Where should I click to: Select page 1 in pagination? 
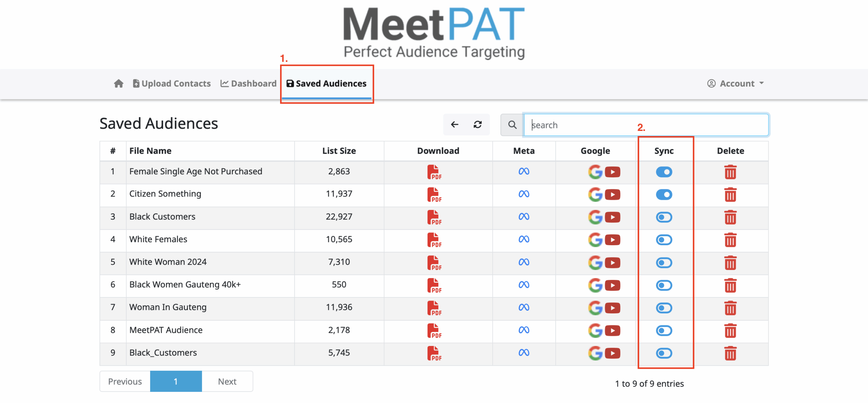click(176, 382)
